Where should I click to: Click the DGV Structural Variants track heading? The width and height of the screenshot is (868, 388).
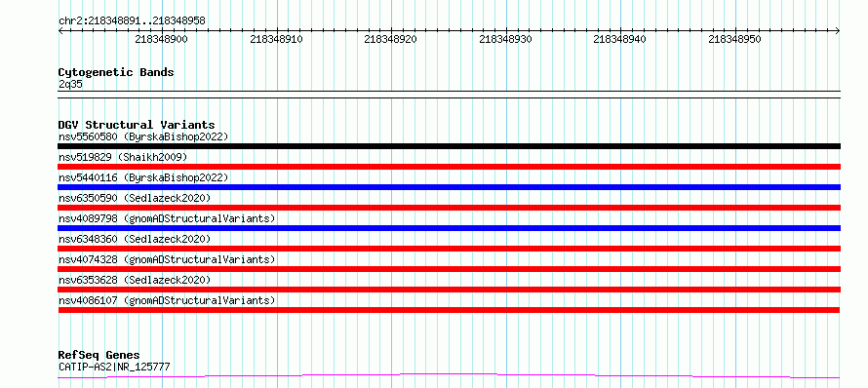tap(137, 125)
